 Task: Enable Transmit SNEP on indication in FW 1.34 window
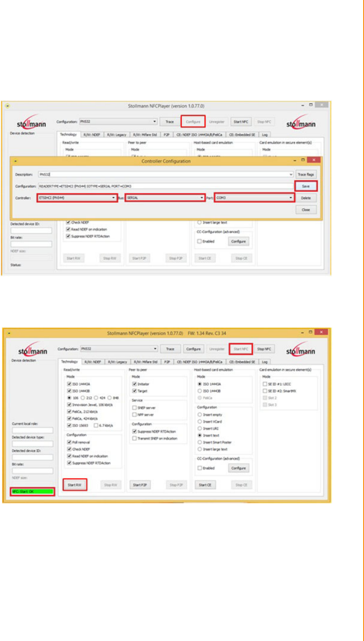click(x=135, y=438)
